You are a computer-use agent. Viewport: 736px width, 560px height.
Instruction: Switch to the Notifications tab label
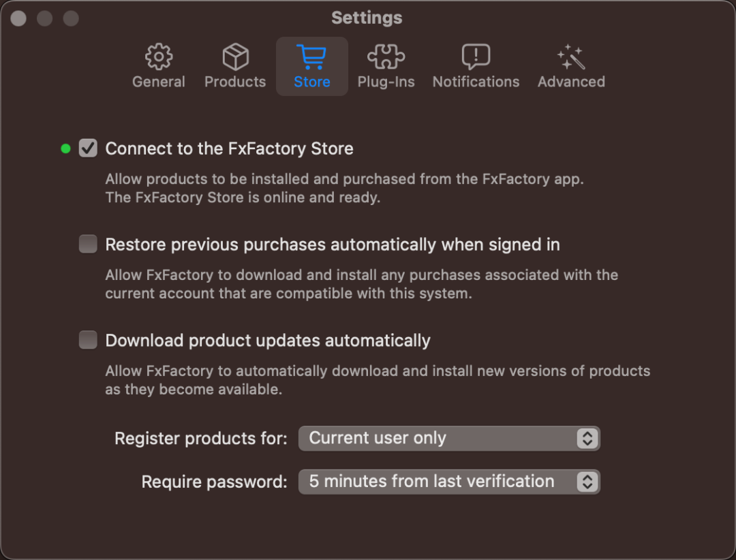pos(476,82)
